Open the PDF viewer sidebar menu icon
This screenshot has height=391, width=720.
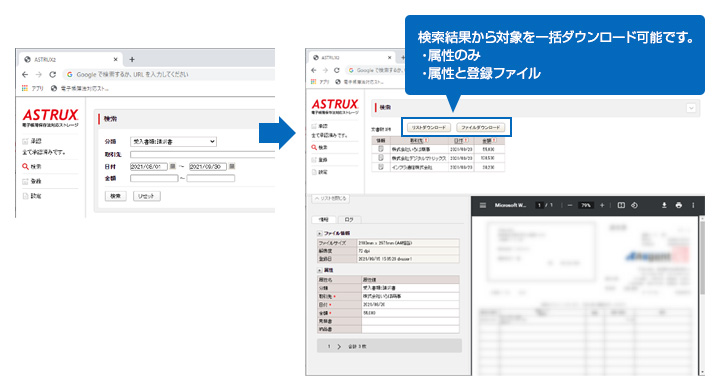point(483,205)
